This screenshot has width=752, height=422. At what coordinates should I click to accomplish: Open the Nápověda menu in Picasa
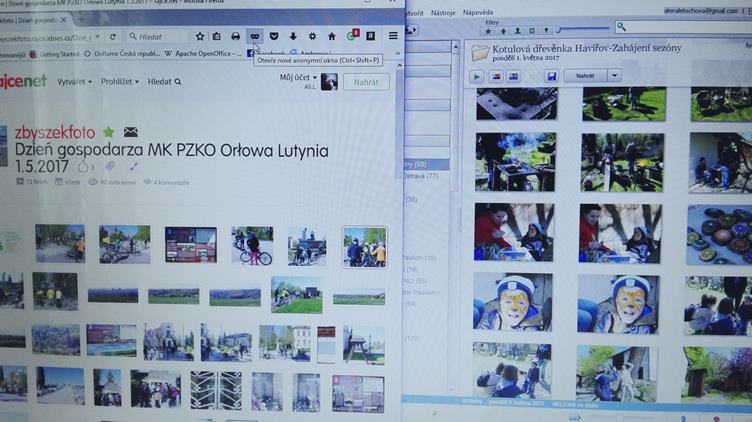click(x=478, y=12)
